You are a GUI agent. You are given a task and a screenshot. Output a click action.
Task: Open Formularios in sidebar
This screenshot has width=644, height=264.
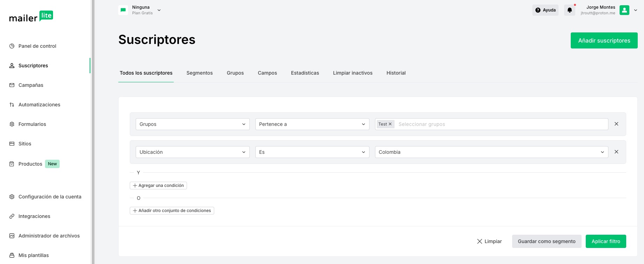pos(32,124)
